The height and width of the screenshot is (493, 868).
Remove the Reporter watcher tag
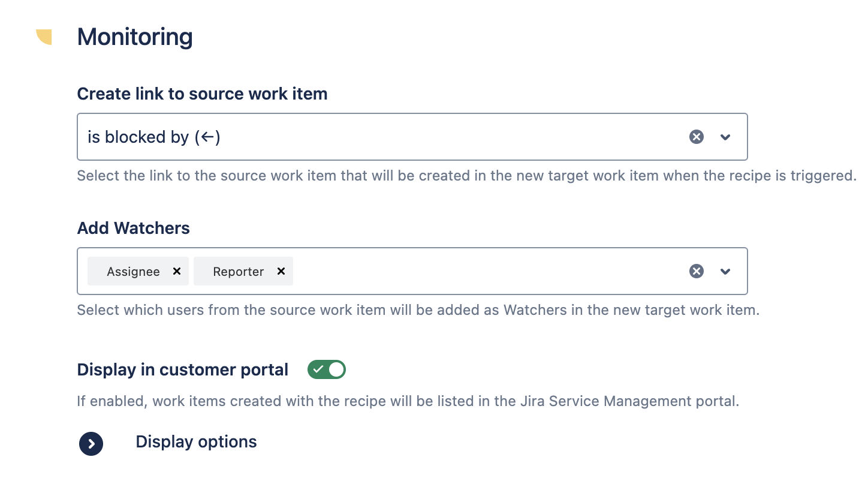281,271
